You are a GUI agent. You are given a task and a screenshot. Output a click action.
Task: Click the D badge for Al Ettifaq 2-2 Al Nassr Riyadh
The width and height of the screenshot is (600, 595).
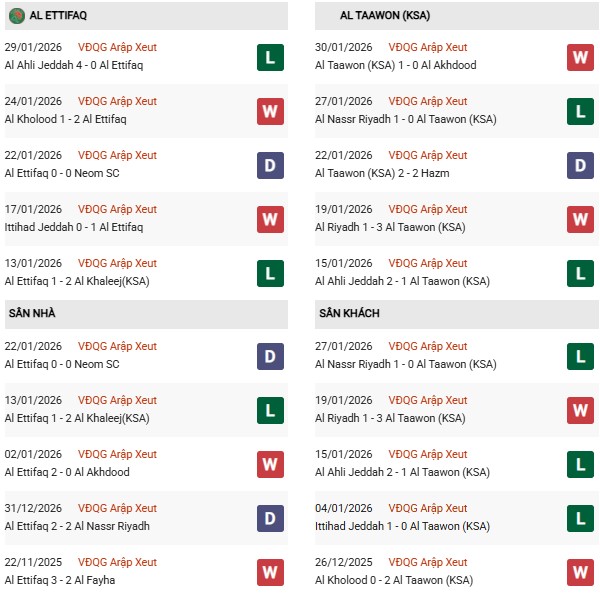click(270, 518)
